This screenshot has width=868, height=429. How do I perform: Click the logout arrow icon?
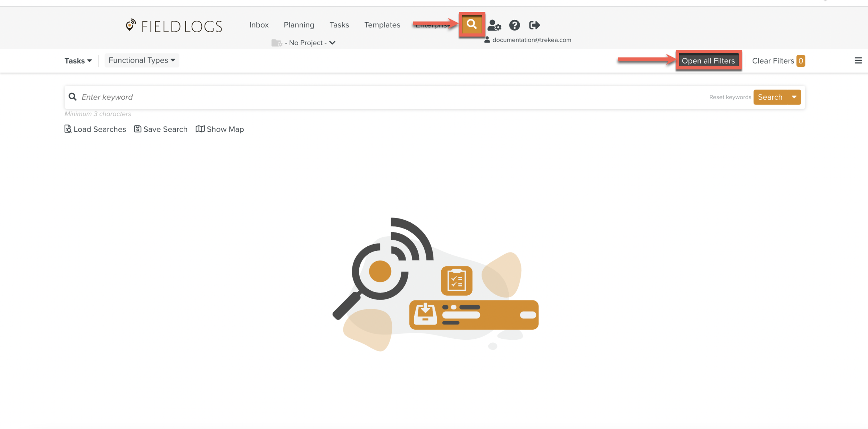pos(534,25)
